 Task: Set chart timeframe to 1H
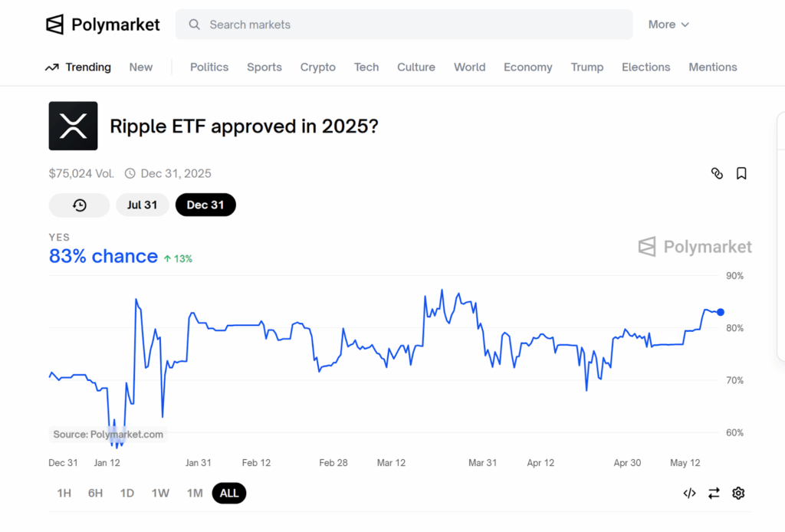tap(64, 493)
